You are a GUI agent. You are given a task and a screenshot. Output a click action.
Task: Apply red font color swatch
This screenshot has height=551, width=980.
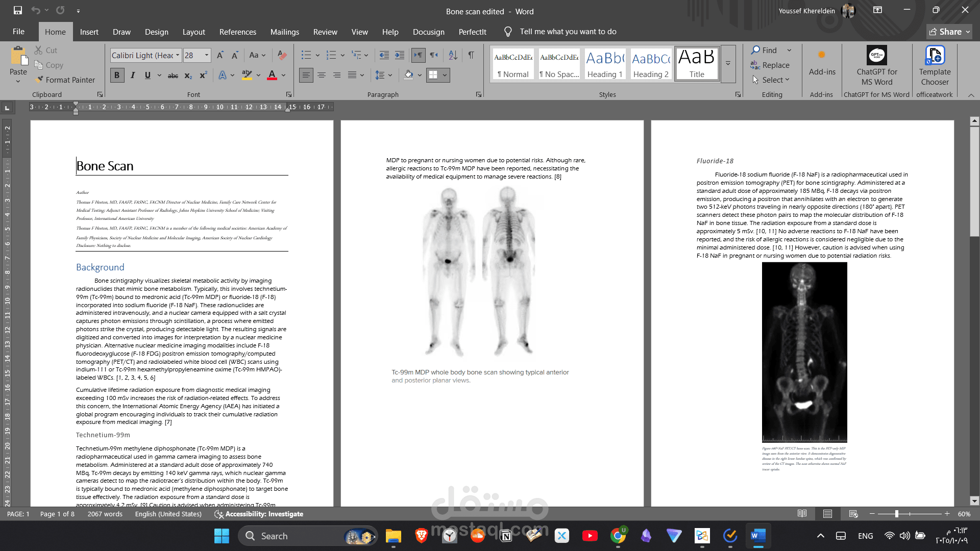click(x=272, y=76)
